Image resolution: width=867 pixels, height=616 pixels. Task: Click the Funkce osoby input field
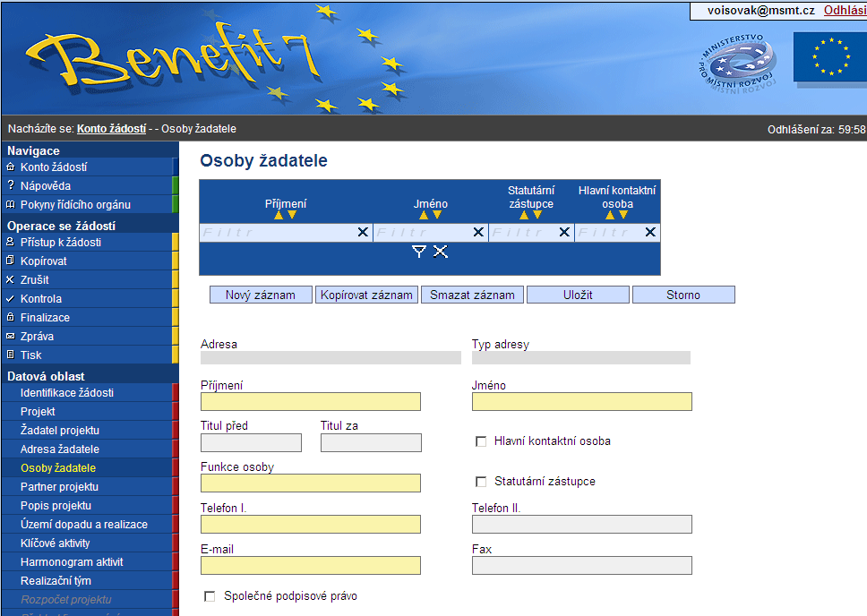coord(311,483)
